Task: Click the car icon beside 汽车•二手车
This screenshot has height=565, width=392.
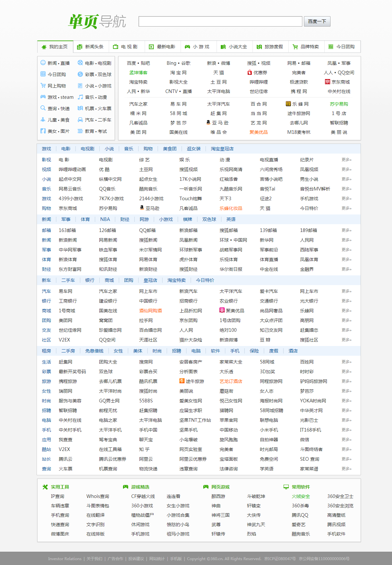Action: 80,120
